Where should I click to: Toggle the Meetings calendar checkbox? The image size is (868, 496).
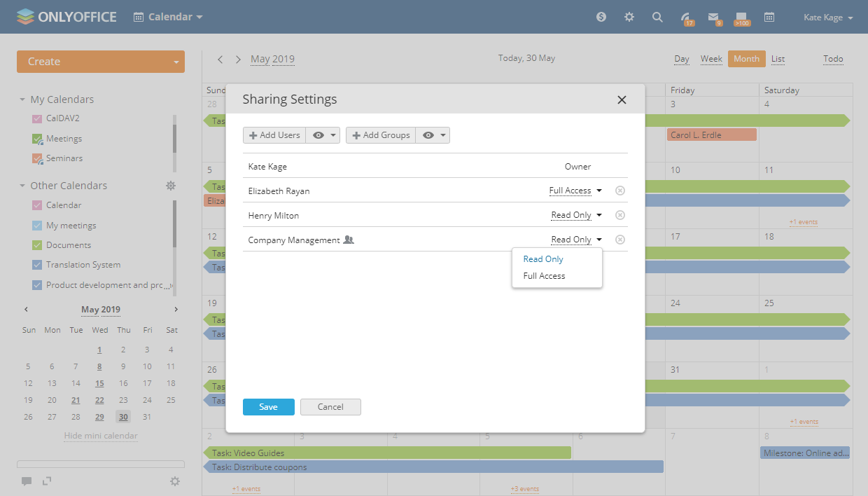[38, 139]
